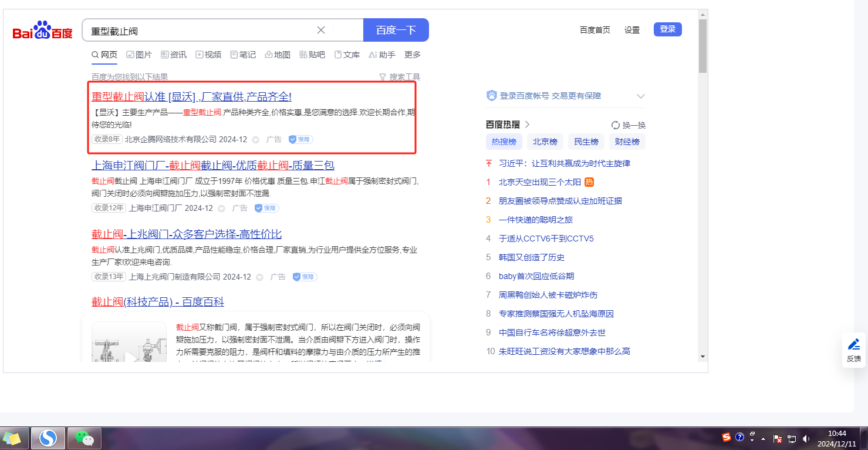The width and height of the screenshot is (868, 450).
Task: Open the 反馈 feedback pencil icon
Action: 854,345
